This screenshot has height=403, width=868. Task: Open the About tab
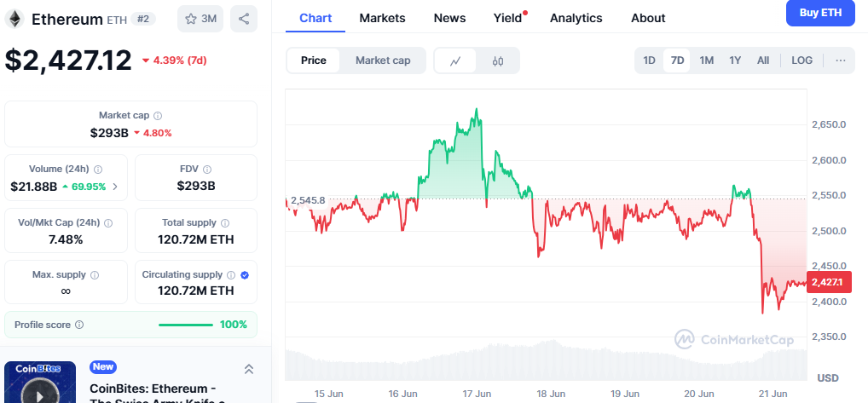(648, 18)
